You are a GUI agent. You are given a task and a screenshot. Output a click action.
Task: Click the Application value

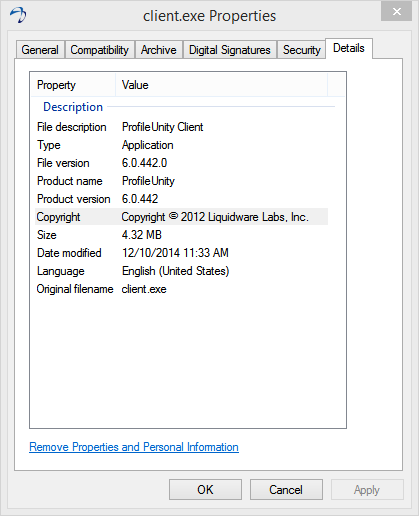pos(148,145)
